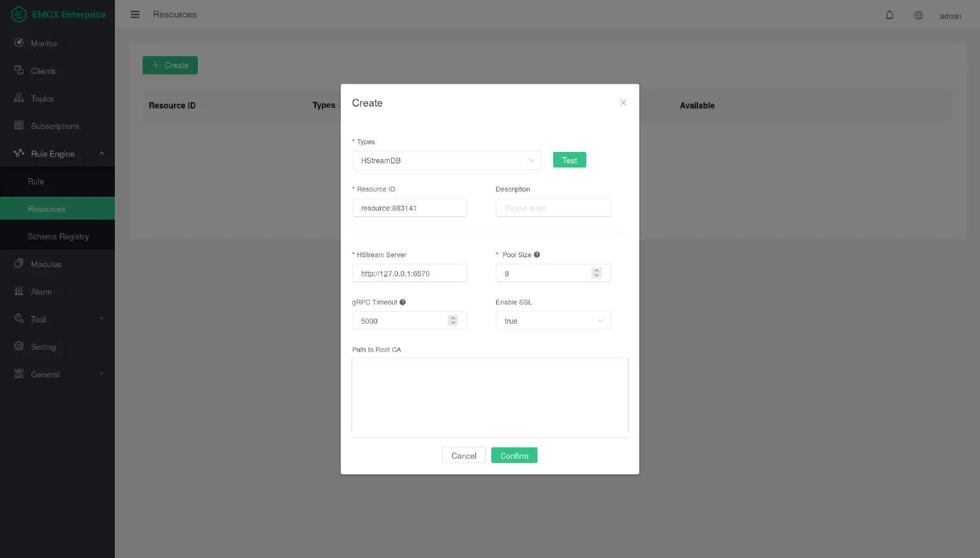Change the Enable SSL value from true
Viewport: 980px width, 558px height.
click(x=553, y=320)
